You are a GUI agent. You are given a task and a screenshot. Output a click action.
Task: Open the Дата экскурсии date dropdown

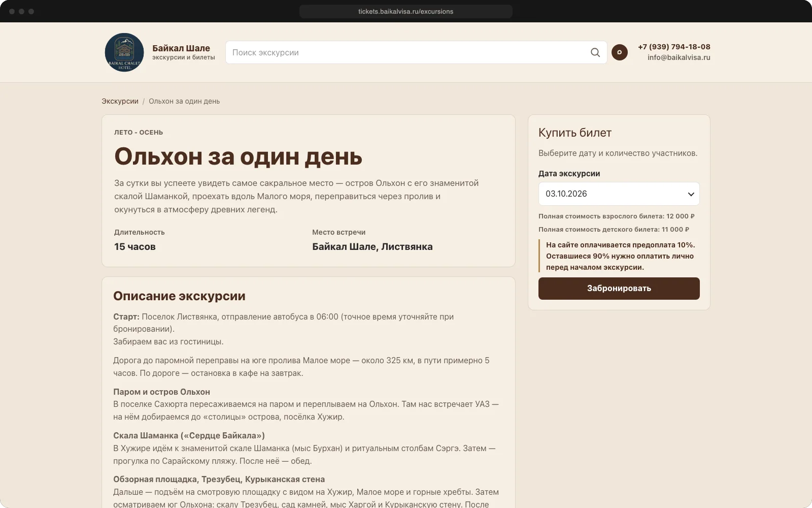[x=619, y=194]
